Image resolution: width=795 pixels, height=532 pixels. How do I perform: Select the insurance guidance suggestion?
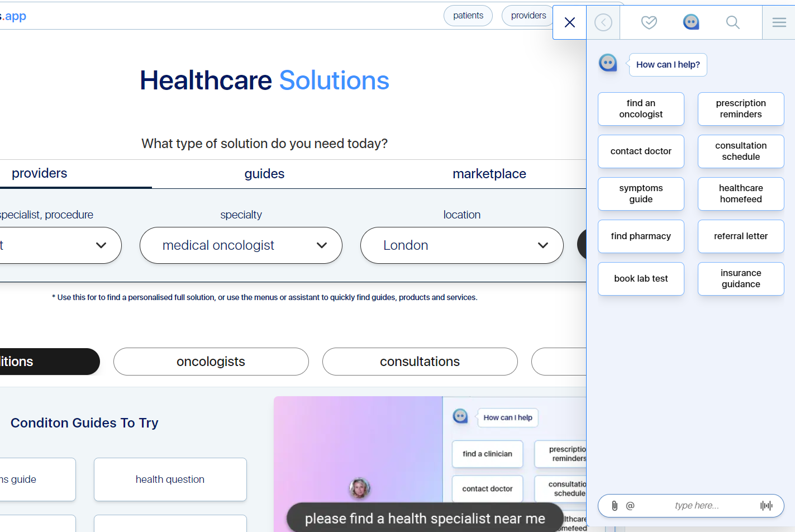click(x=741, y=279)
